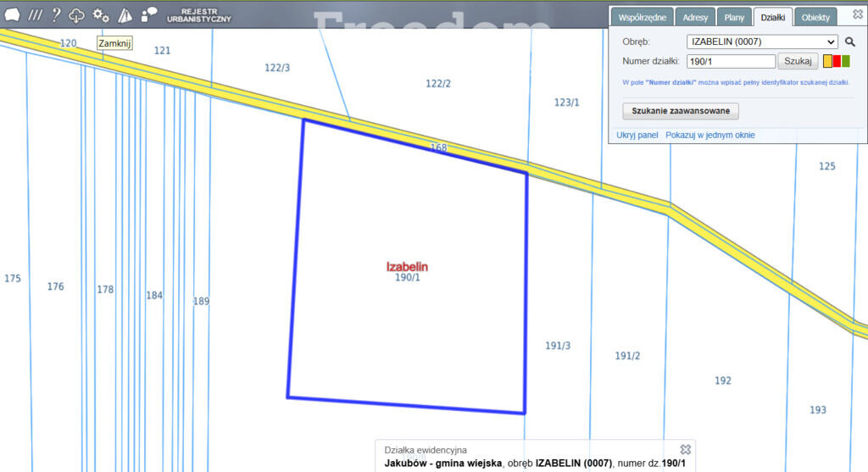The height and width of the screenshot is (472, 868).
Task: Click the triple slash hatch icon
Action: click(36, 15)
